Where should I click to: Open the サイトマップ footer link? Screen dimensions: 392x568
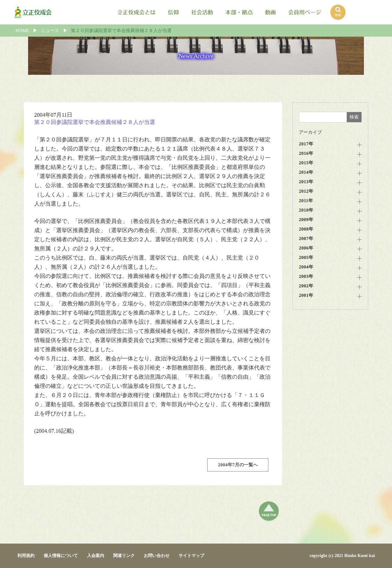[191, 555]
